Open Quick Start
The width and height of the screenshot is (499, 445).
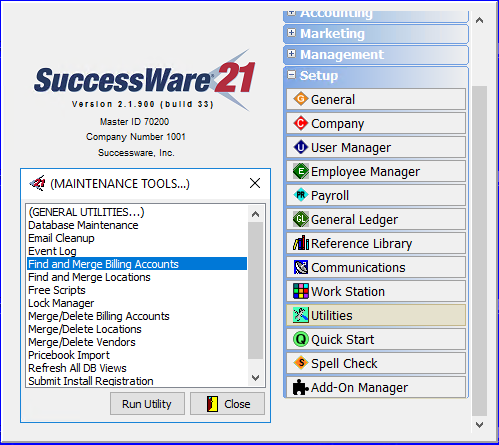pos(376,339)
